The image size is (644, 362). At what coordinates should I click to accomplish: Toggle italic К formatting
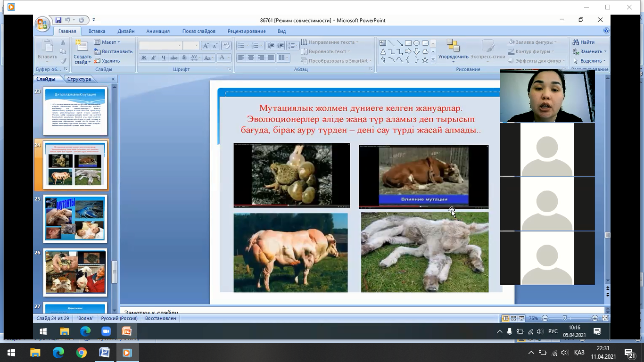tap(154, 58)
